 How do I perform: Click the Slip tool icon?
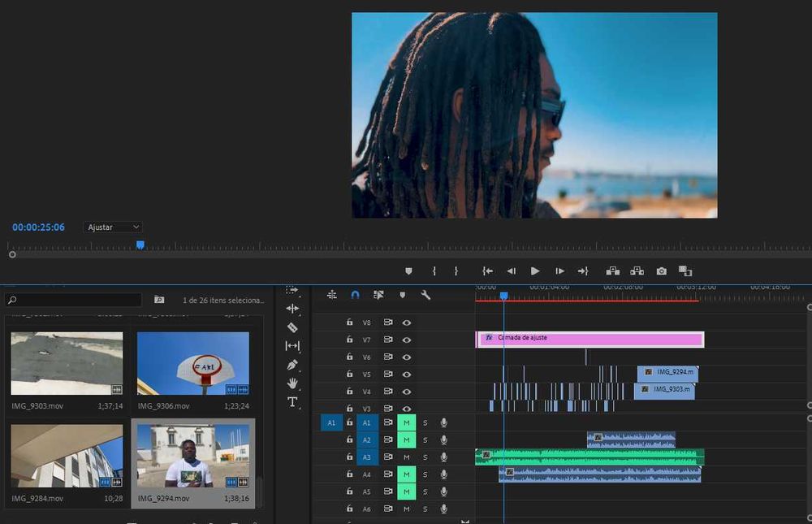pos(292,346)
